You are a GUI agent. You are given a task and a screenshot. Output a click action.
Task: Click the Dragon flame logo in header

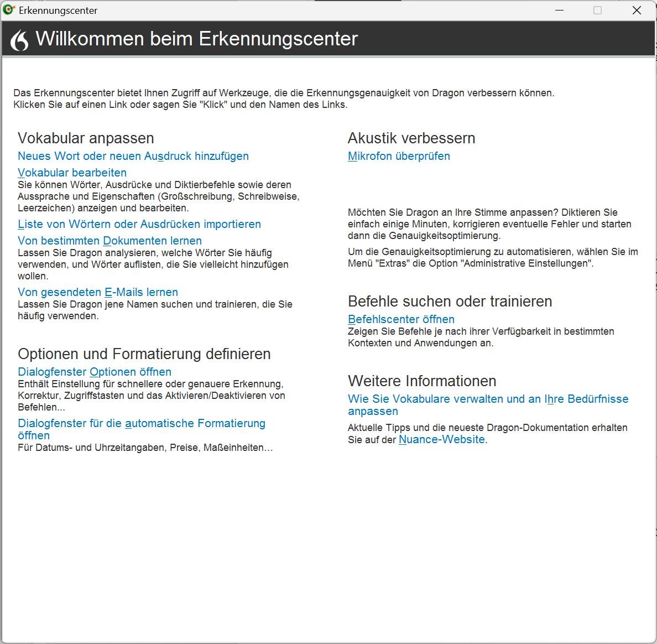(x=19, y=40)
